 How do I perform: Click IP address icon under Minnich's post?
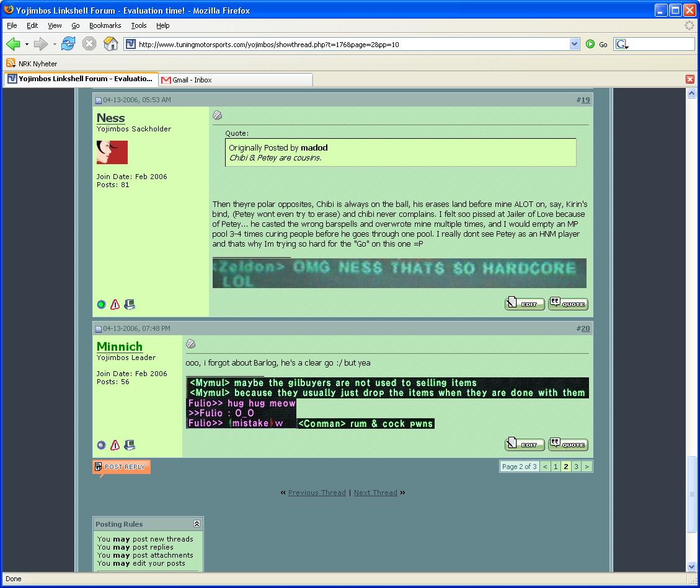pyautogui.click(x=130, y=445)
